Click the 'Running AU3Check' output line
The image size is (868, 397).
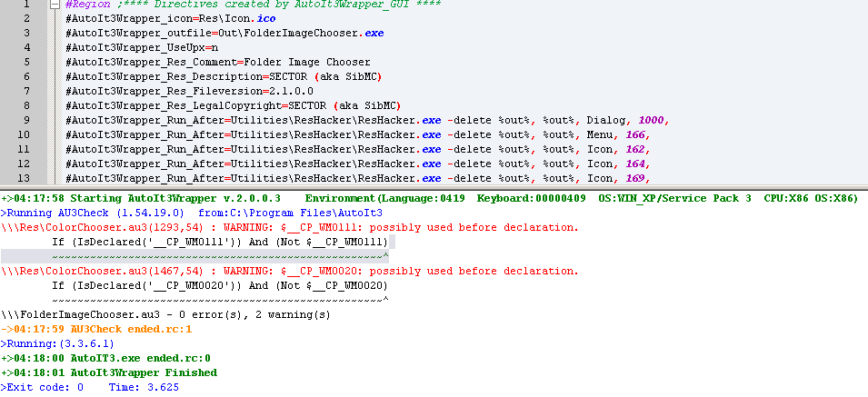pos(136,213)
